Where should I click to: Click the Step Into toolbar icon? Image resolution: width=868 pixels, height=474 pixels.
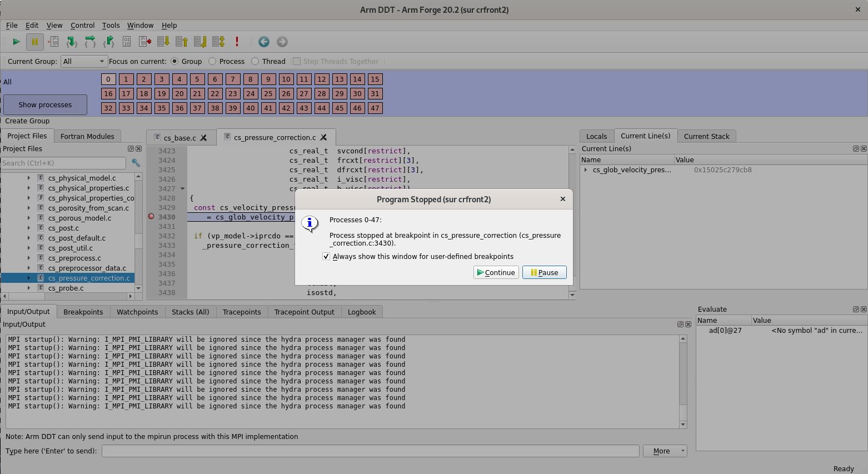[72, 42]
